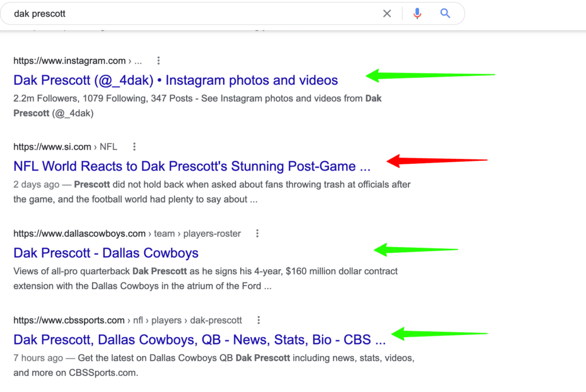
Task: Open the three-dot menu on the cbssports.com result
Action: pyautogui.click(x=259, y=320)
